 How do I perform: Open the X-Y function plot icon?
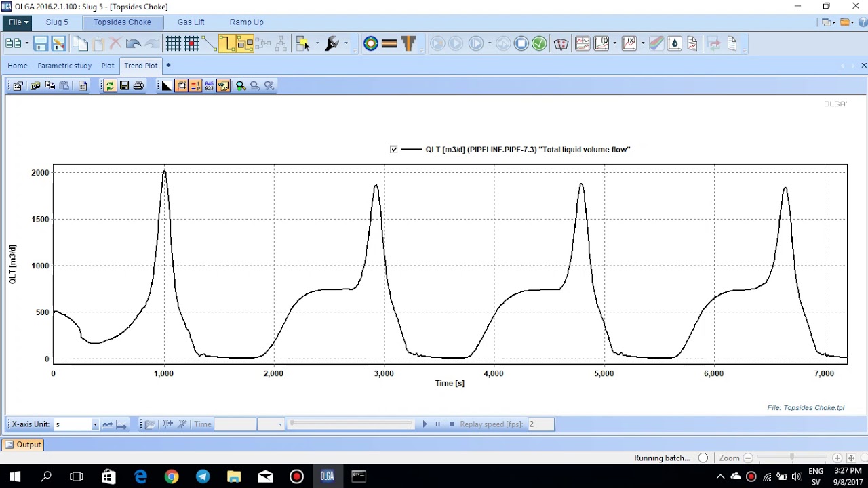(629, 44)
